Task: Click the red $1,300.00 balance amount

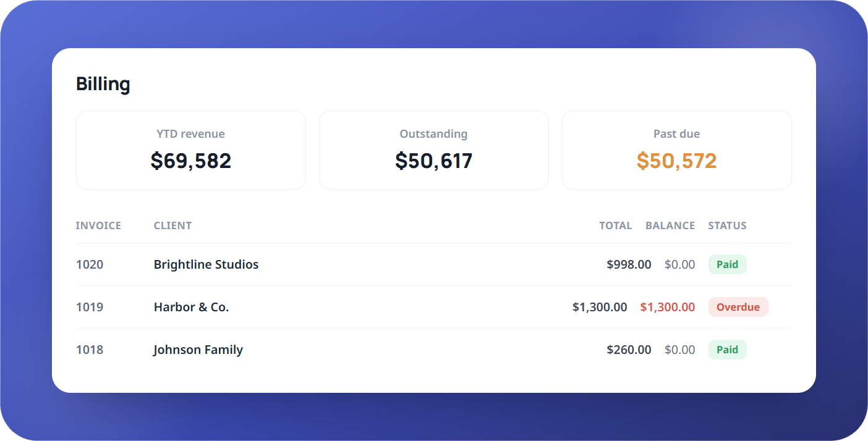Action: [x=668, y=307]
